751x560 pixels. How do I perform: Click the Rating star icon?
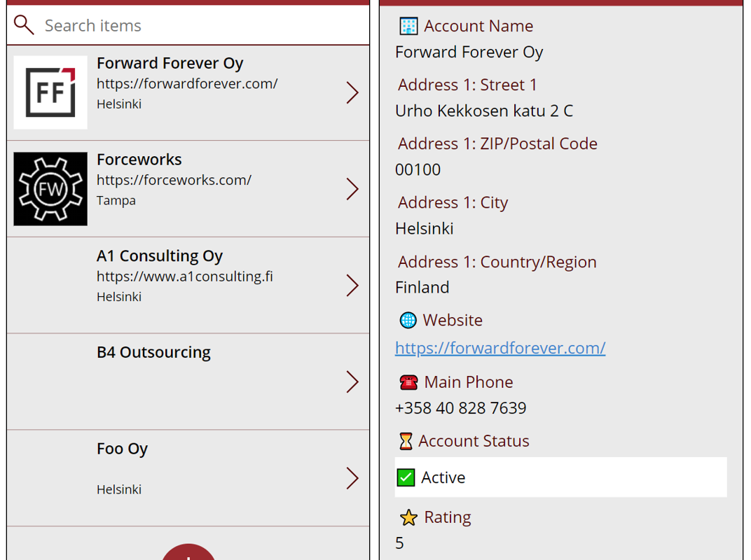(x=408, y=517)
